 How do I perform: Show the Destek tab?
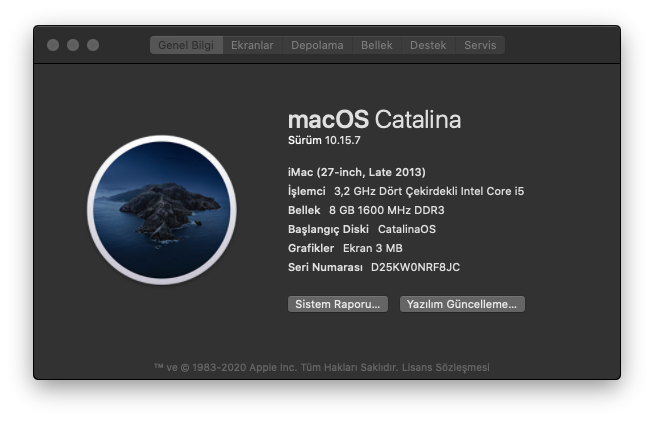coord(428,45)
